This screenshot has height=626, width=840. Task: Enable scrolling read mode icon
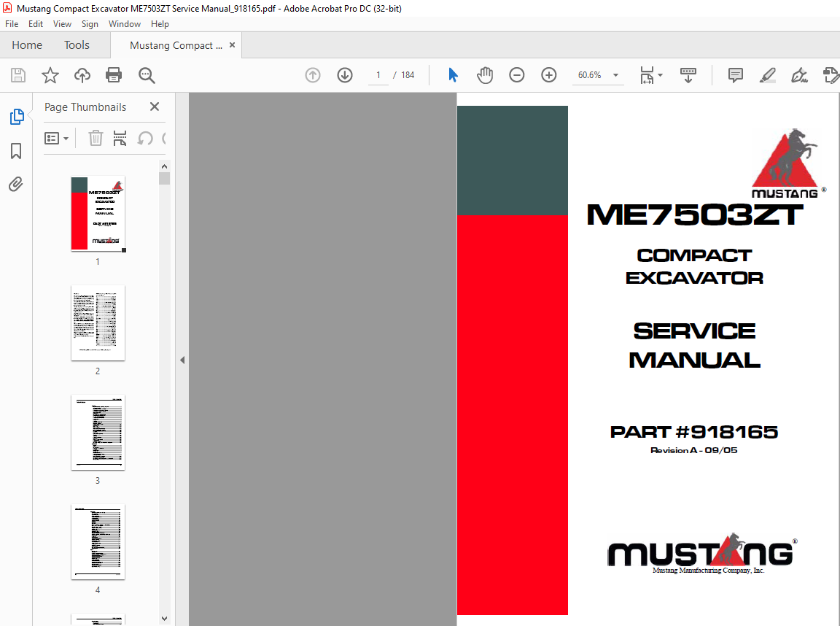point(688,75)
